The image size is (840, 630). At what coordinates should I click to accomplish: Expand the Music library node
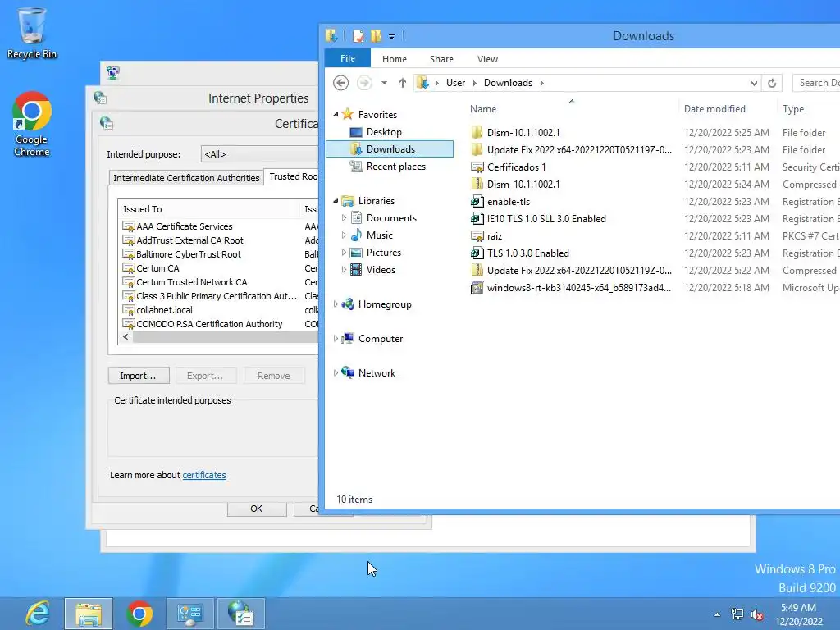click(344, 235)
